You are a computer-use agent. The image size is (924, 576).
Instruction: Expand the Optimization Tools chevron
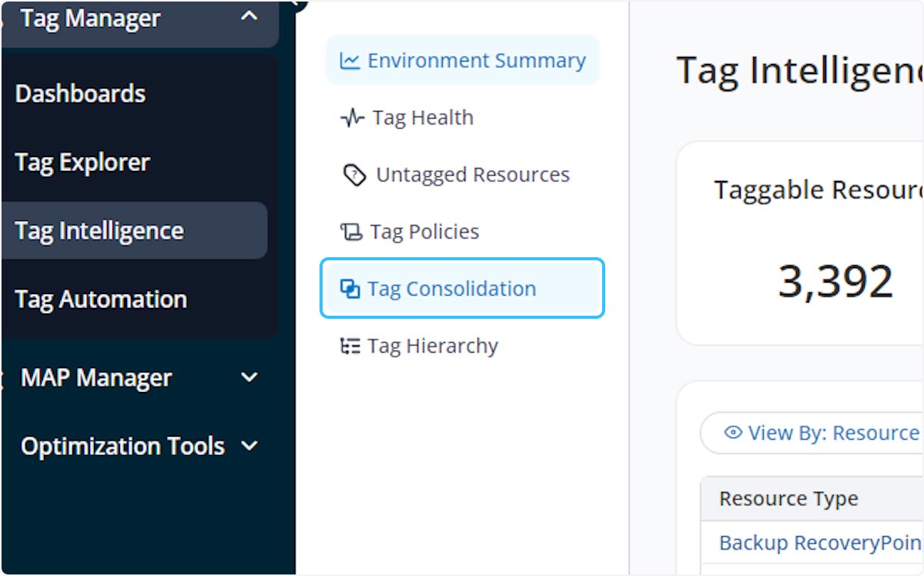pyautogui.click(x=249, y=446)
